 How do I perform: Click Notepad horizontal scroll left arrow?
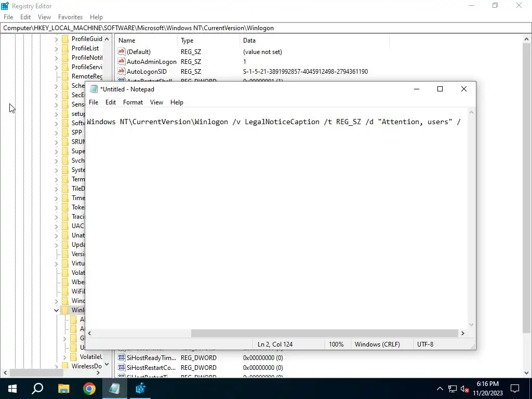[x=89, y=333]
